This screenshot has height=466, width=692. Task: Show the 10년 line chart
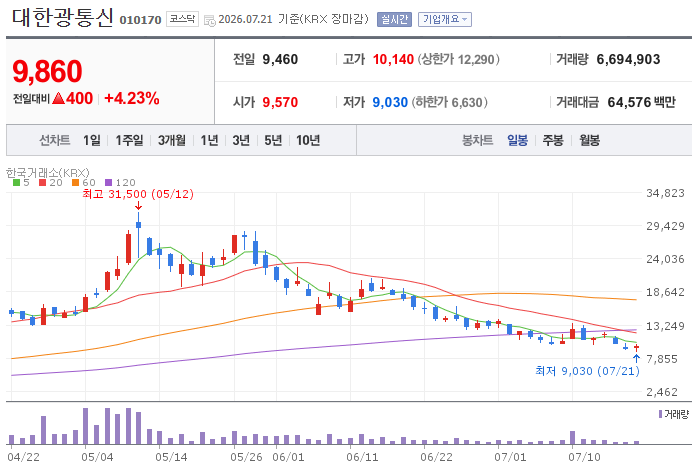pos(308,140)
